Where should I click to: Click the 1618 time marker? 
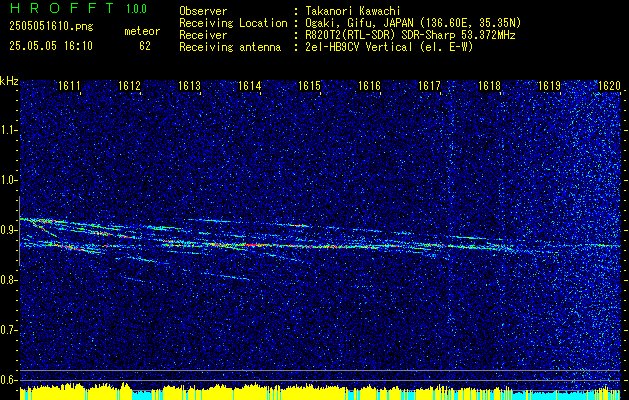point(489,85)
